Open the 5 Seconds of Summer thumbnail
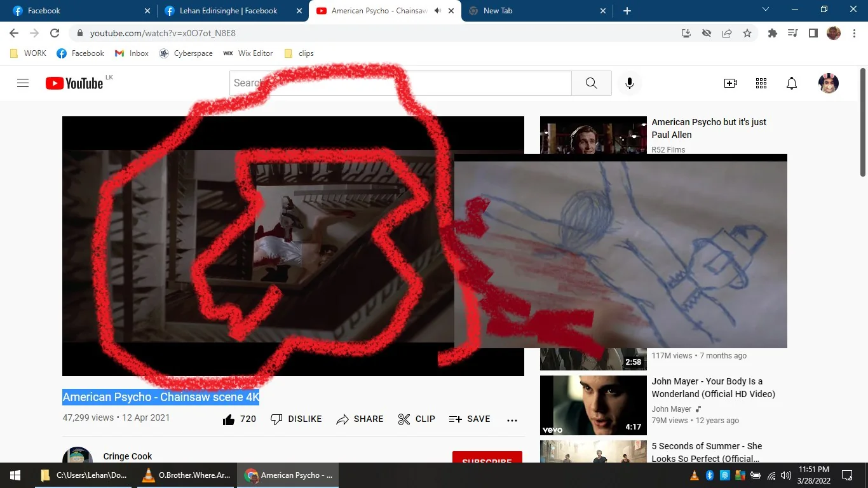Screen dimensions: 868x488 (593, 452)
